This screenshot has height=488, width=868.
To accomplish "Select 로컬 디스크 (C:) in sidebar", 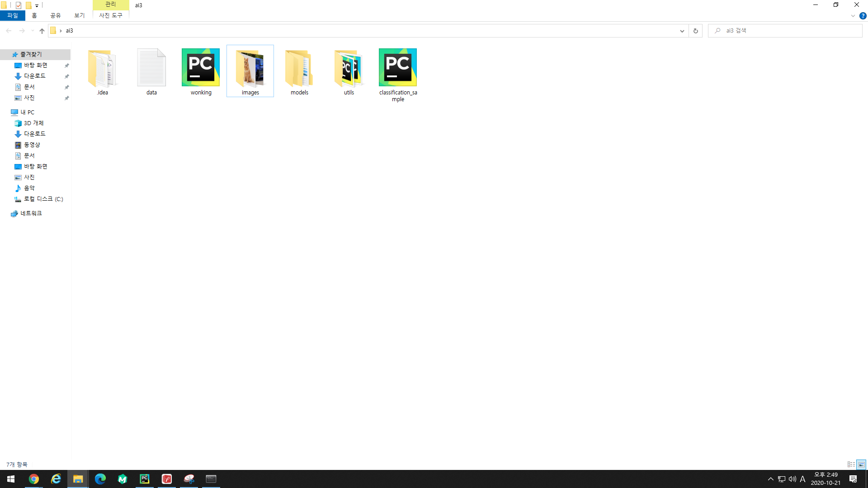I will pyautogui.click(x=43, y=199).
